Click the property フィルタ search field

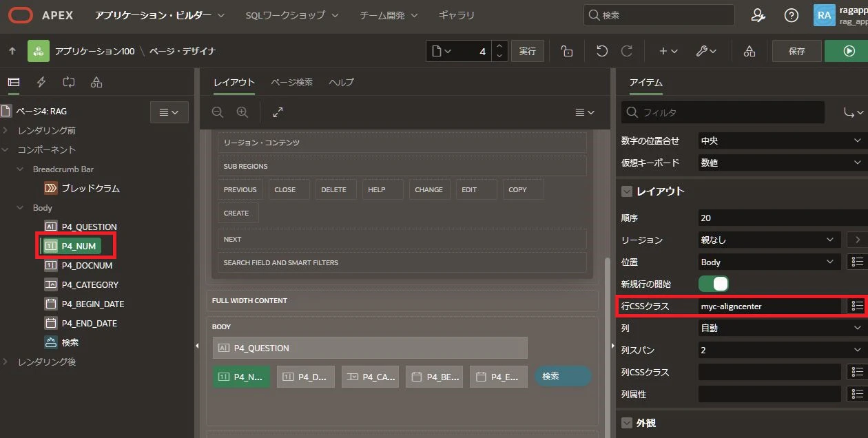pyautogui.click(x=723, y=112)
